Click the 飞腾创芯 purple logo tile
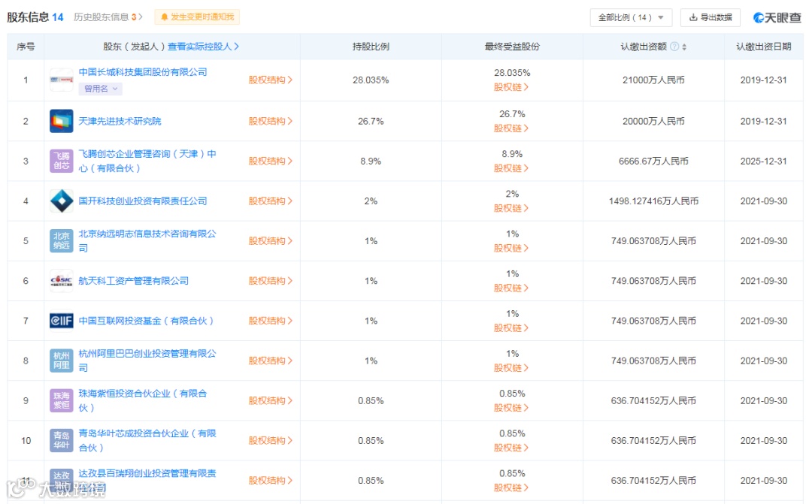Viewport: 812px width, 504px height. pyautogui.click(x=61, y=161)
